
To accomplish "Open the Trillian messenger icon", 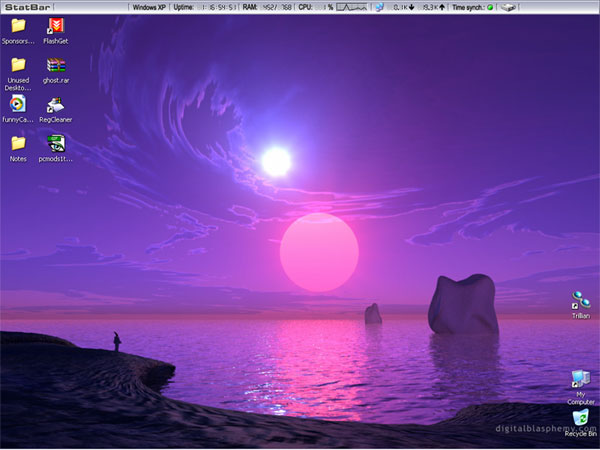I will pyautogui.click(x=580, y=300).
